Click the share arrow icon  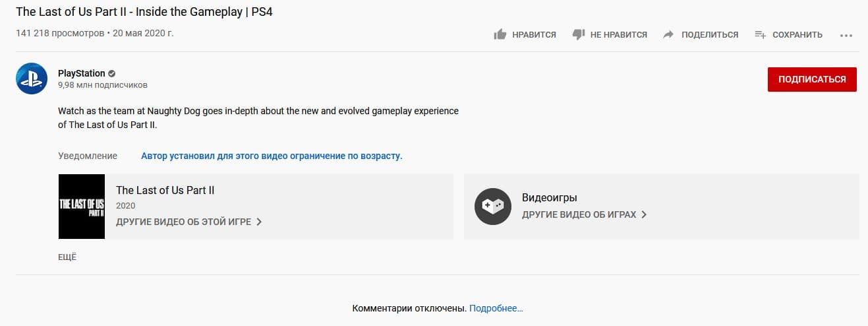(668, 34)
